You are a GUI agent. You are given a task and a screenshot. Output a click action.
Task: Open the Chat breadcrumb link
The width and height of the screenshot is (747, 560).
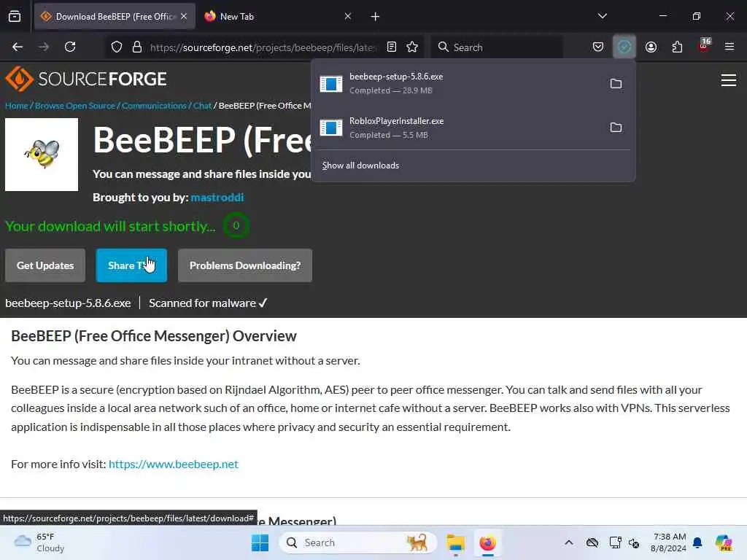(202, 106)
